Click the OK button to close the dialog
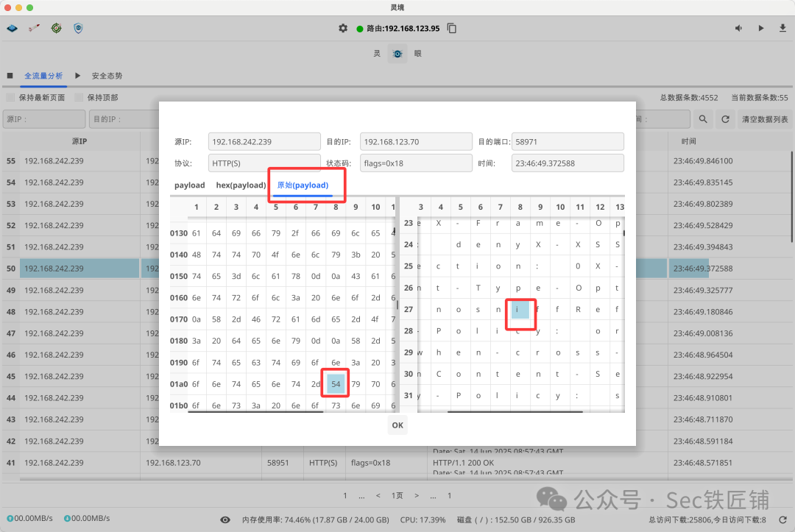This screenshot has height=532, width=795. [397, 425]
